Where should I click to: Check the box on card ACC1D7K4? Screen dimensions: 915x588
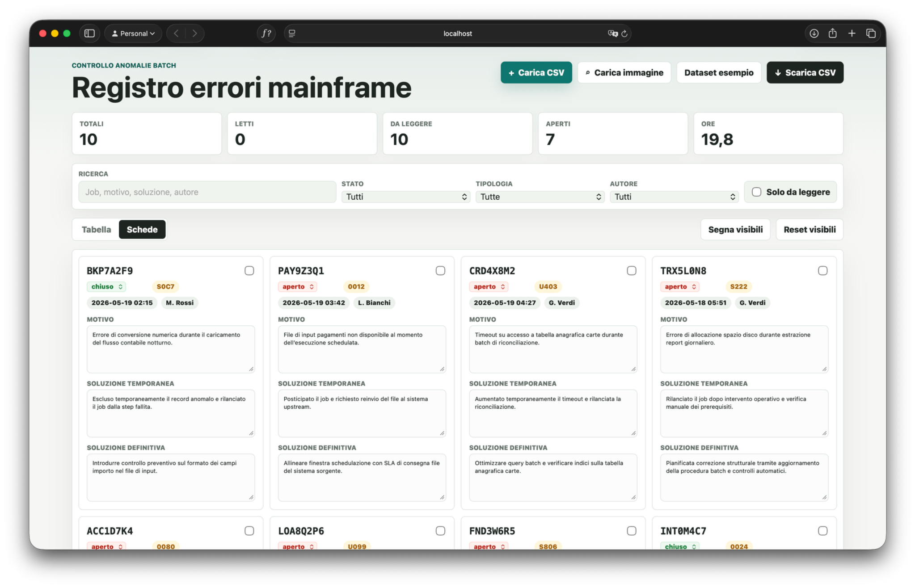[249, 531]
